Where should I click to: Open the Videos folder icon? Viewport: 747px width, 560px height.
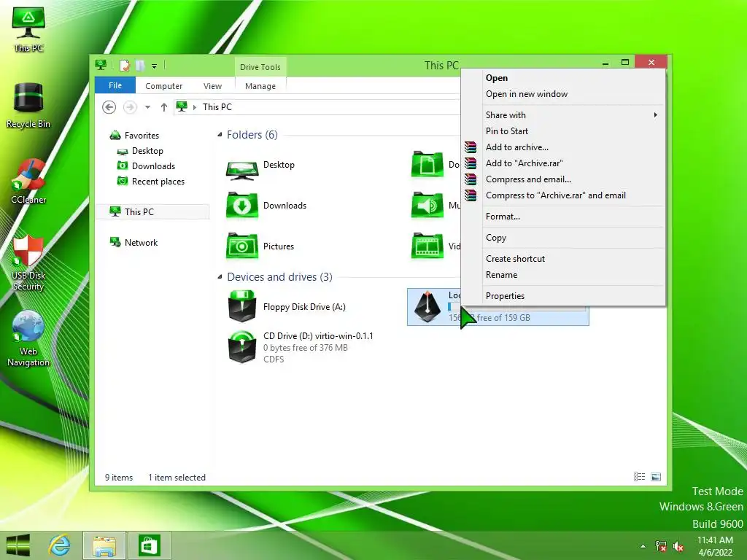[427, 246]
